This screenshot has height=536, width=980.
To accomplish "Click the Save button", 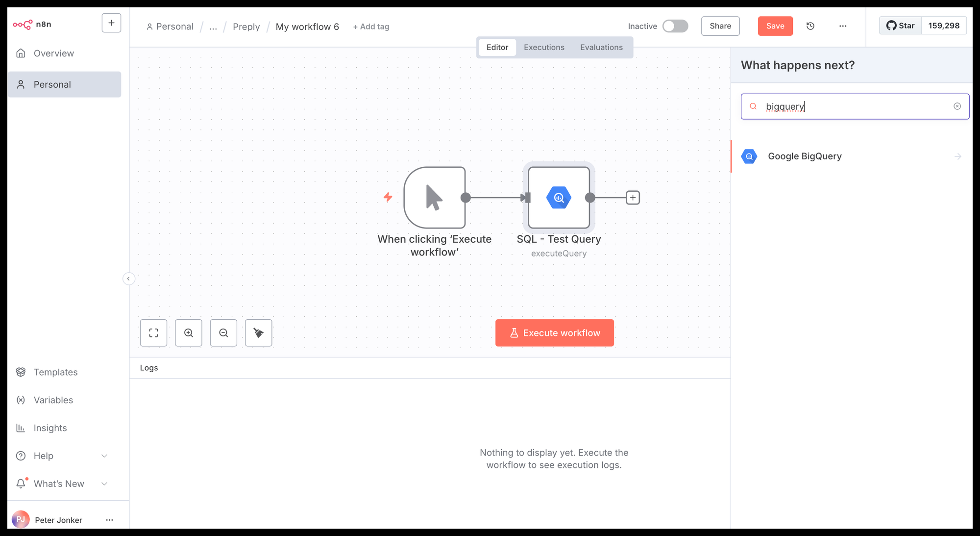I will click(x=775, y=26).
